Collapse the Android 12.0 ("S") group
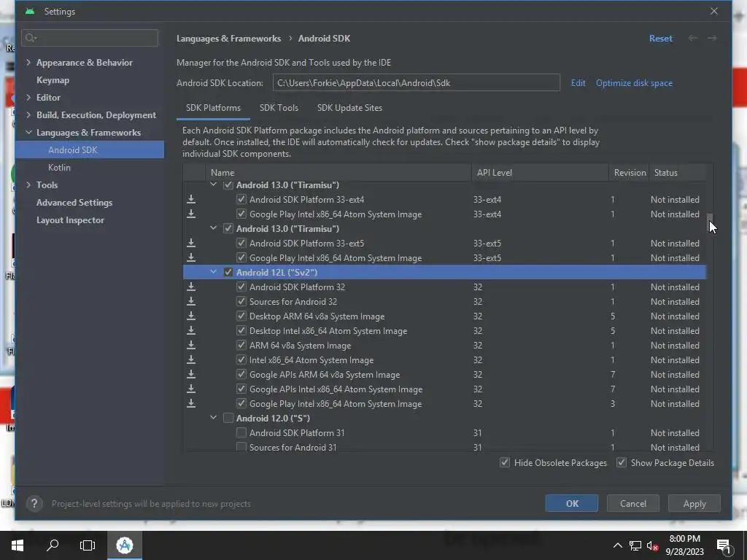 pos(214,418)
